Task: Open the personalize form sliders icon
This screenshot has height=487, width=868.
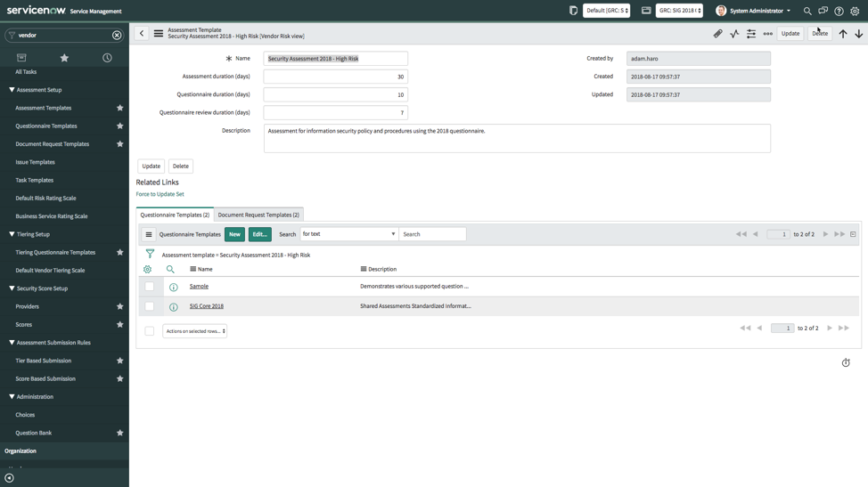Action: coord(751,34)
